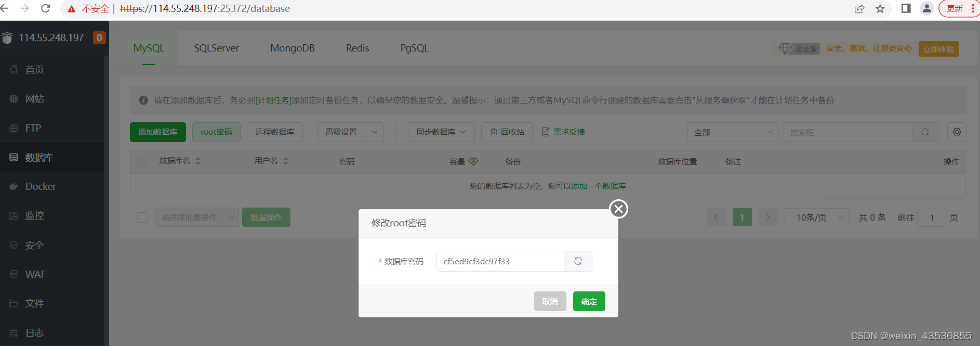Open 文件 in the sidebar
This screenshot has height=346, width=980.
coord(52,303)
